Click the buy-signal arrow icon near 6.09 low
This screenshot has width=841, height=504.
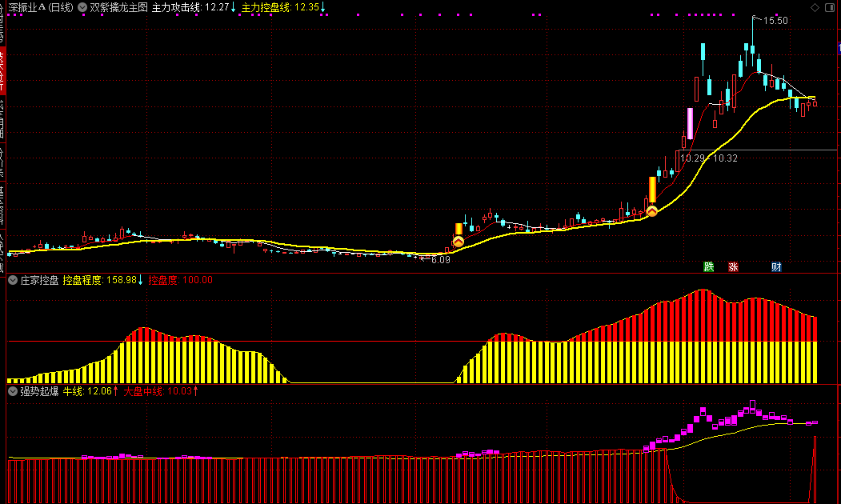coord(458,242)
